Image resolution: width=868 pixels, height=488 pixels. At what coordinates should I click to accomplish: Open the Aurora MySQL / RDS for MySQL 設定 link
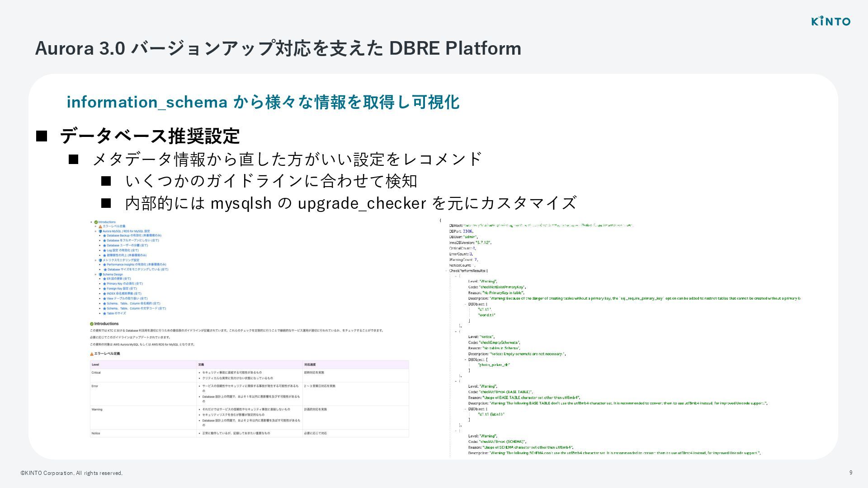pos(126,231)
